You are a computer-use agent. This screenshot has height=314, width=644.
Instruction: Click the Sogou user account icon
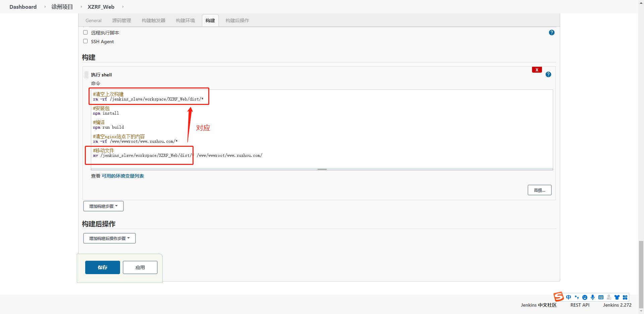click(609, 297)
